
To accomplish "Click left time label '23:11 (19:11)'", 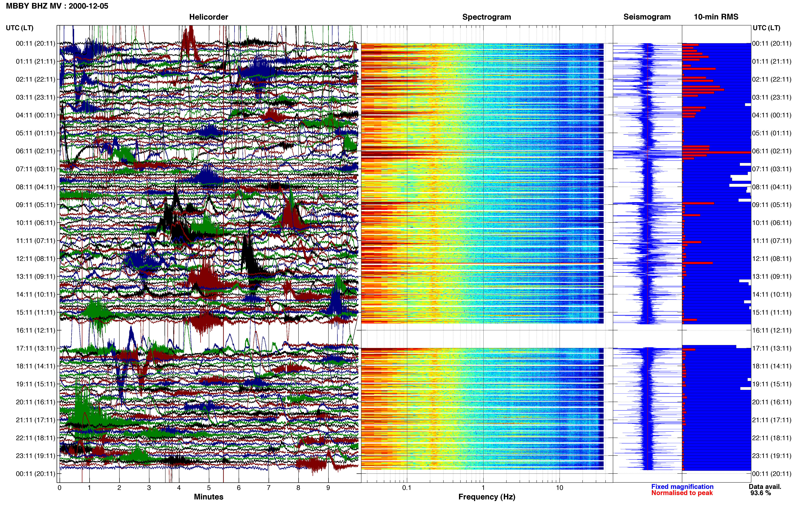I will (x=35, y=456).
